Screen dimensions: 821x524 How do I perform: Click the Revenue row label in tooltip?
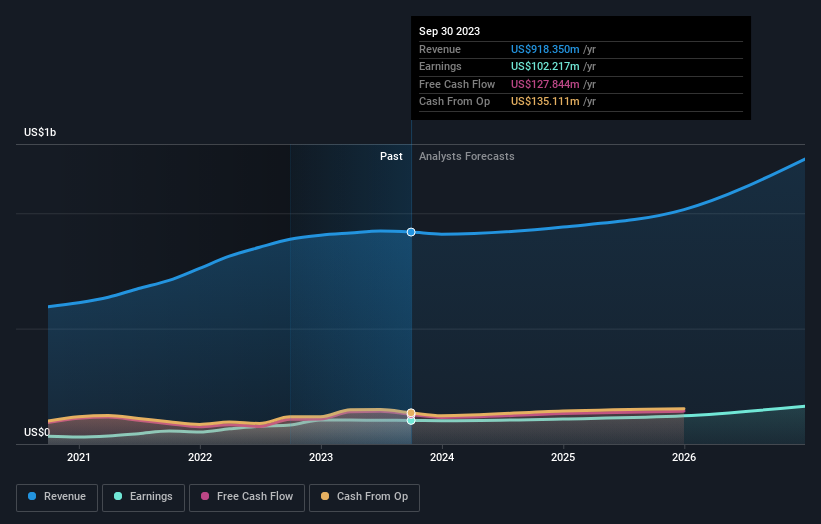440,49
